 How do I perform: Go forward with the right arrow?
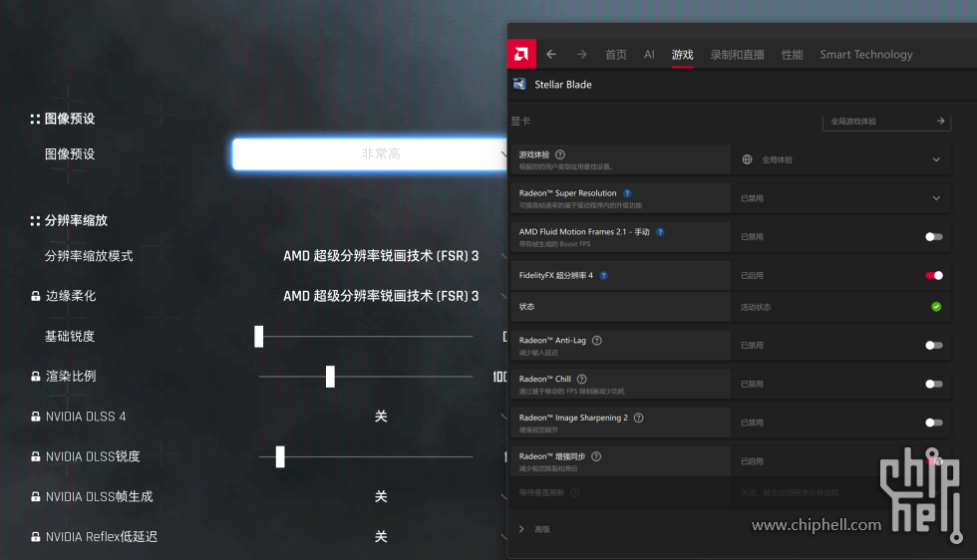point(581,54)
